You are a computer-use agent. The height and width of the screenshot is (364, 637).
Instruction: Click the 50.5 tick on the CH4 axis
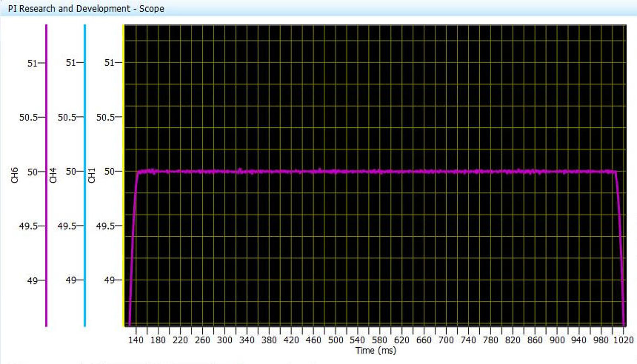[x=67, y=117]
